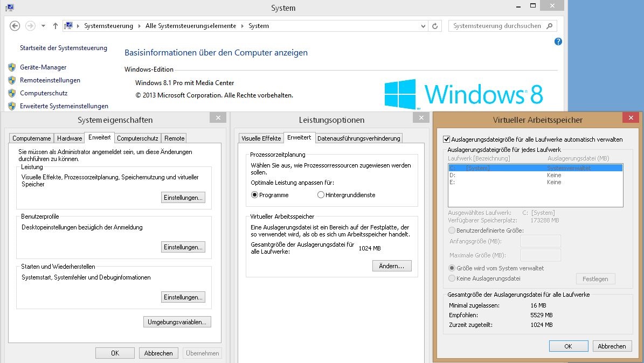
Task: Expand the address bar history dropdown
Action: click(x=423, y=26)
